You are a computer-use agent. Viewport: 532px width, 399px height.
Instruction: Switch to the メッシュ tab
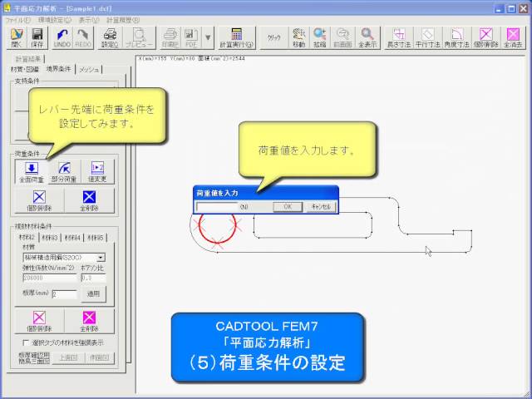click(89, 70)
